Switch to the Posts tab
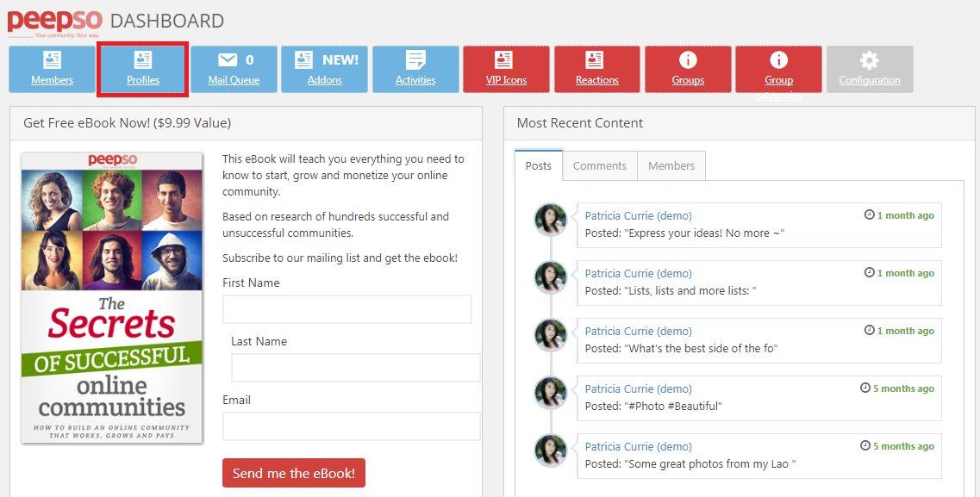The width and height of the screenshot is (980, 497). (539, 165)
